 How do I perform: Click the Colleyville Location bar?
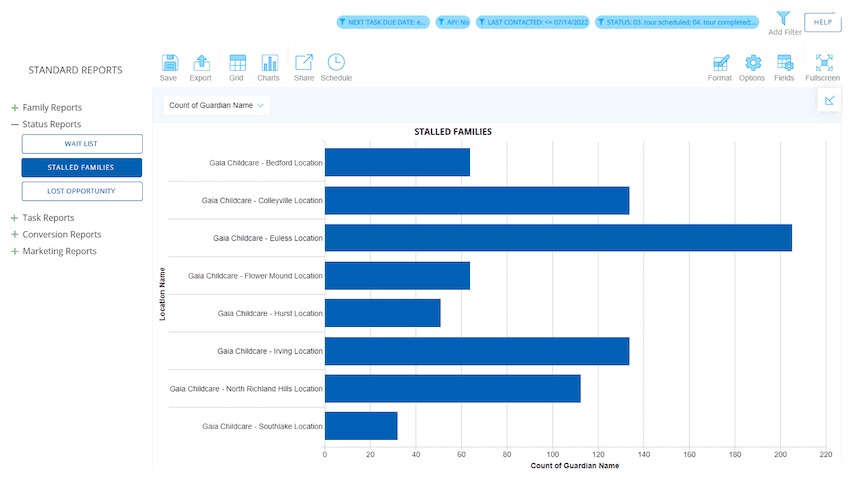(477, 201)
